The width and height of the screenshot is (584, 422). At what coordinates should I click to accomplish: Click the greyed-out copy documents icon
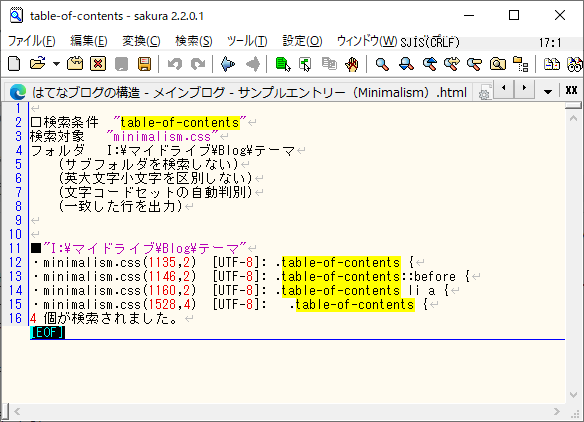[329, 64]
